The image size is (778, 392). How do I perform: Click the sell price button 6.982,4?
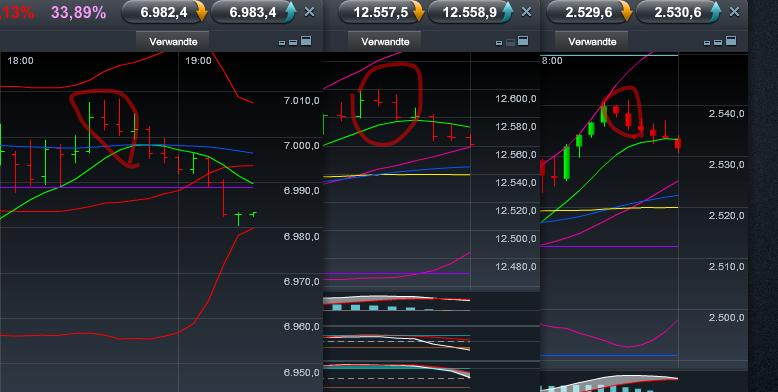pos(165,12)
